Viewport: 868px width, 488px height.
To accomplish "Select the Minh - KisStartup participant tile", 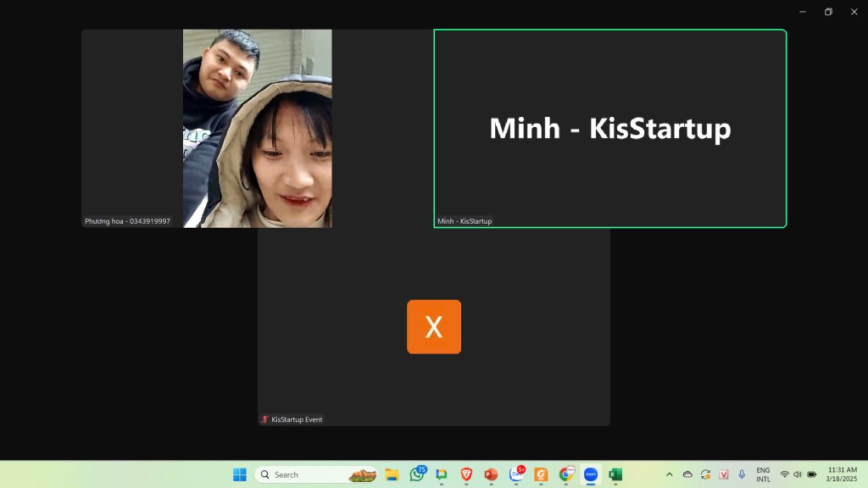I will [x=609, y=129].
